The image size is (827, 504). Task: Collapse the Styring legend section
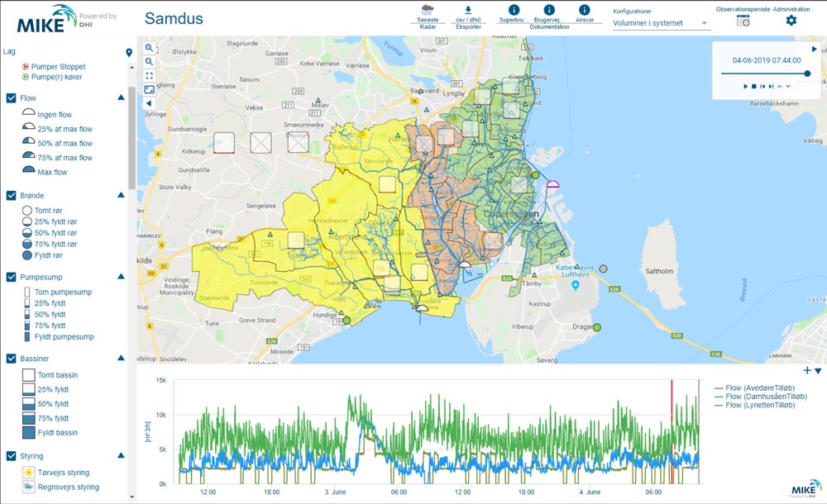121,455
